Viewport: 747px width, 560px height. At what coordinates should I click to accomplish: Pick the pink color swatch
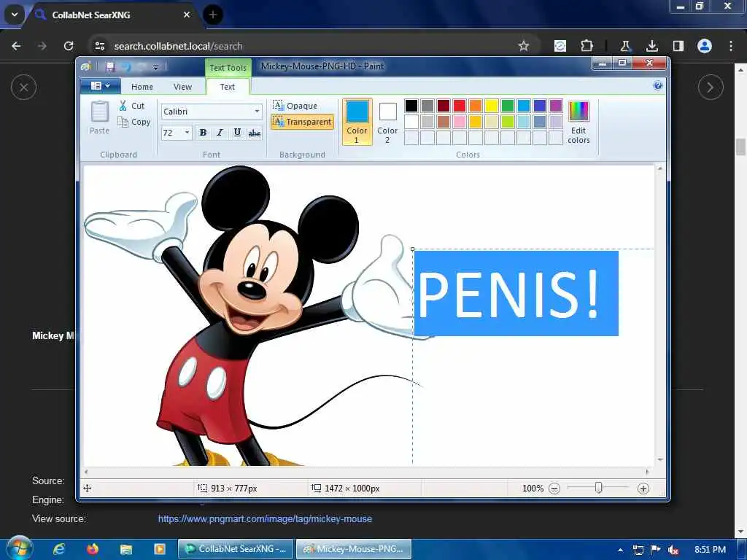point(460,122)
